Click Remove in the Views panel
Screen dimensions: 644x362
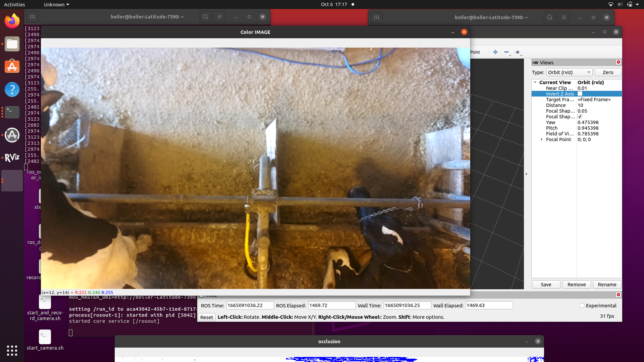click(x=577, y=285)
